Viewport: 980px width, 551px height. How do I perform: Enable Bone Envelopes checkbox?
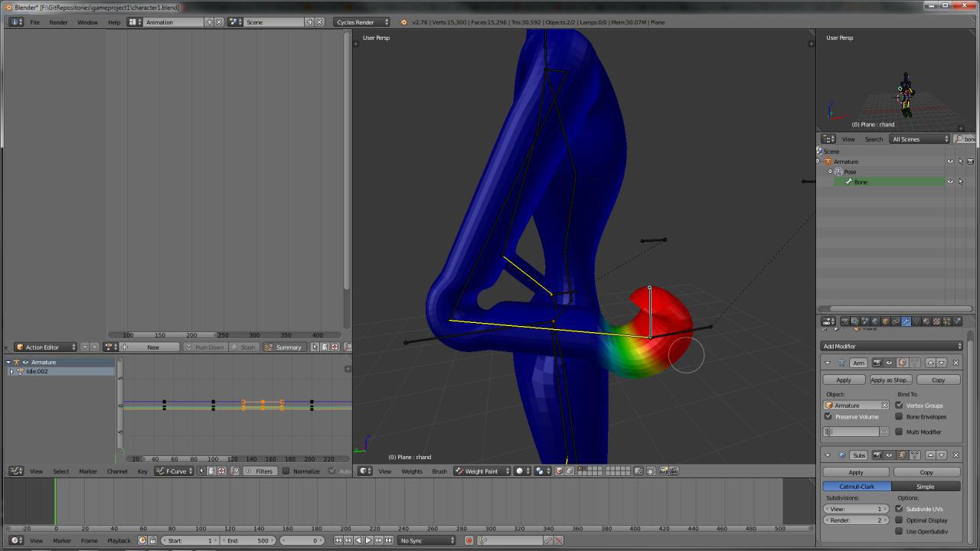click(899, 416)
